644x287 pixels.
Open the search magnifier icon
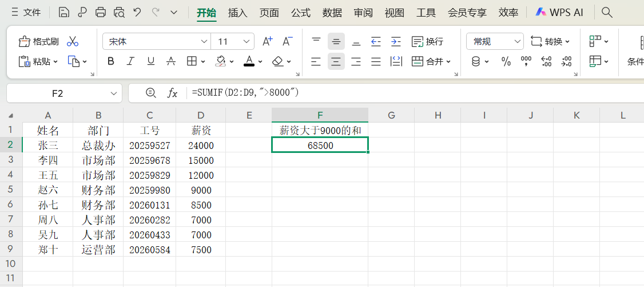[x=607, y=13]
